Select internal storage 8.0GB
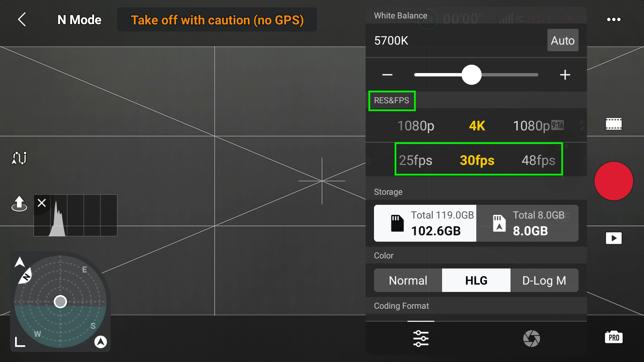 527,223
